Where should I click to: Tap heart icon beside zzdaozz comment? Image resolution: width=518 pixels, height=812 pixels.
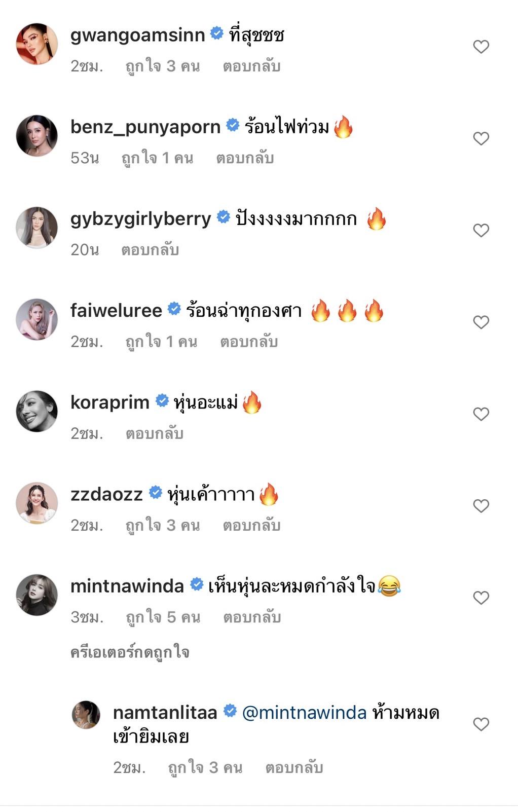[x=480, y=506]
